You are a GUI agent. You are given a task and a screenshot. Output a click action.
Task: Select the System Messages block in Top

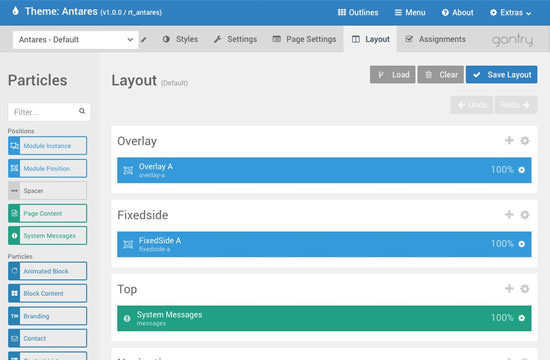[324, 318]
